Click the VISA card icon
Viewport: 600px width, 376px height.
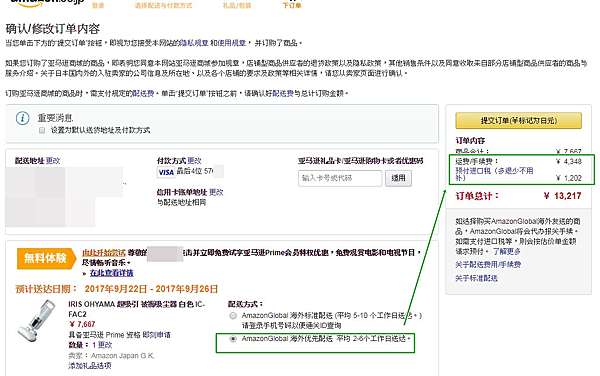point(166,173)
